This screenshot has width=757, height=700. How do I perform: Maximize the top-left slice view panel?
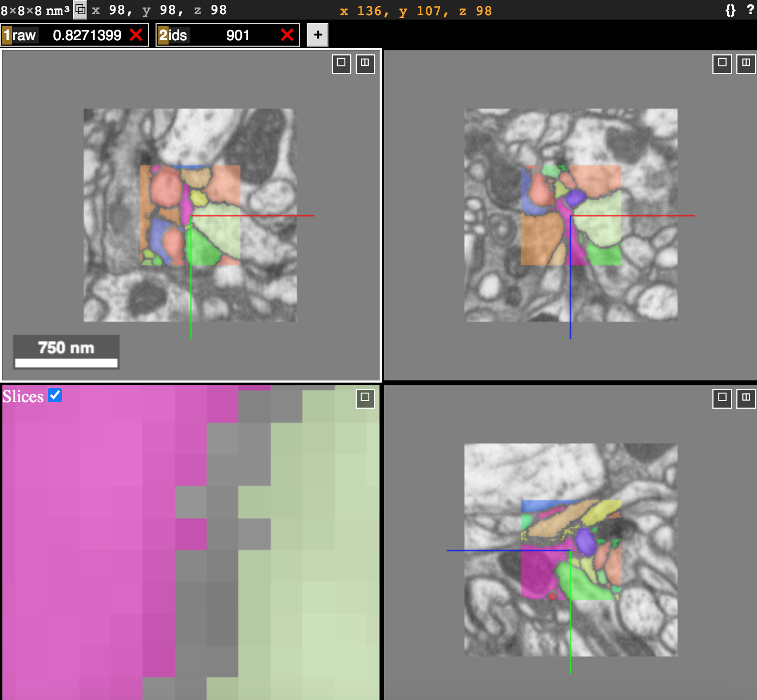click(x=341, y=64)
